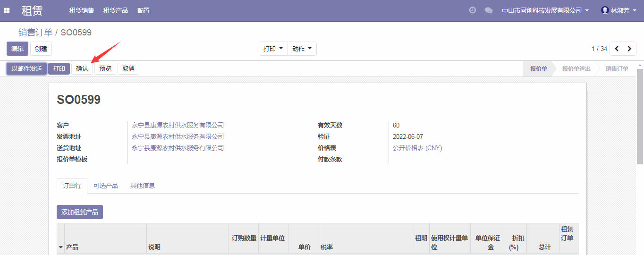Screen dimensions: 644x255
Task: Open the customer link 永宁县康源农村供水服务有限公司
Action: coord(178,125)
